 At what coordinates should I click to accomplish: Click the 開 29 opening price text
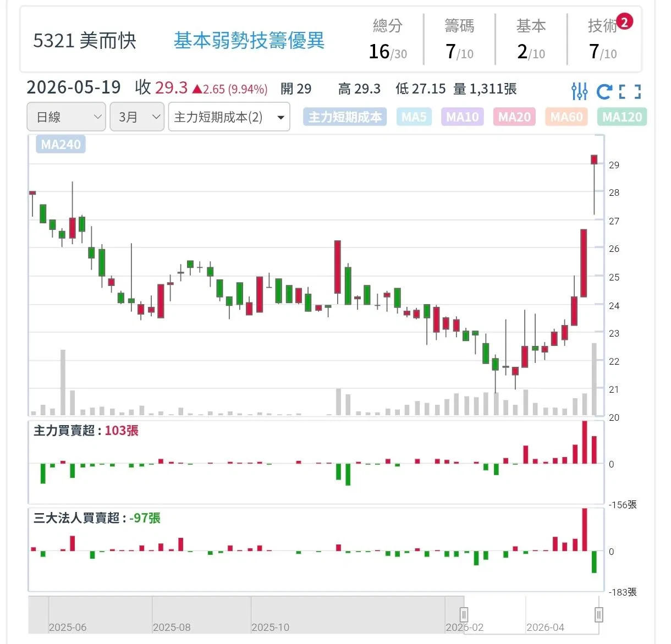(296, 89)
